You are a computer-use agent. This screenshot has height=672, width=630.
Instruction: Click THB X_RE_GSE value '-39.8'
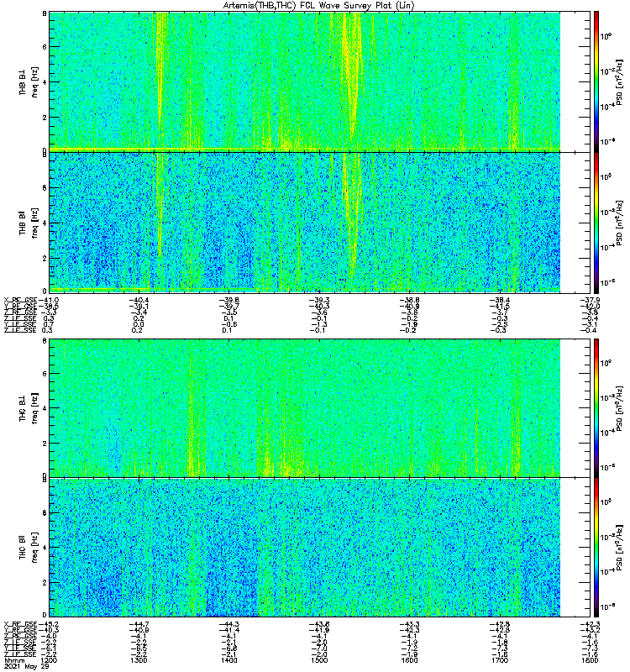click(x=229, y=300)
